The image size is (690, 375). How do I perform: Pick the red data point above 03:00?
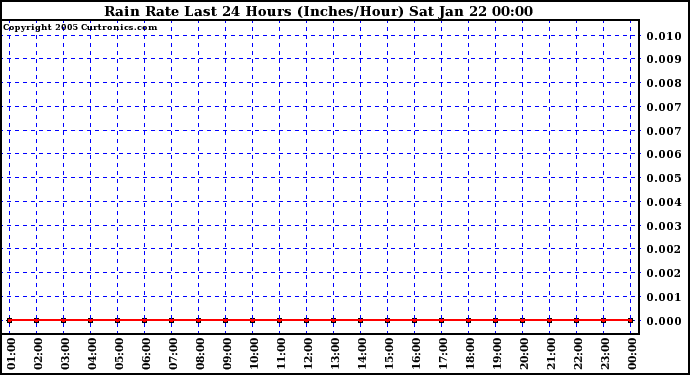63,320
